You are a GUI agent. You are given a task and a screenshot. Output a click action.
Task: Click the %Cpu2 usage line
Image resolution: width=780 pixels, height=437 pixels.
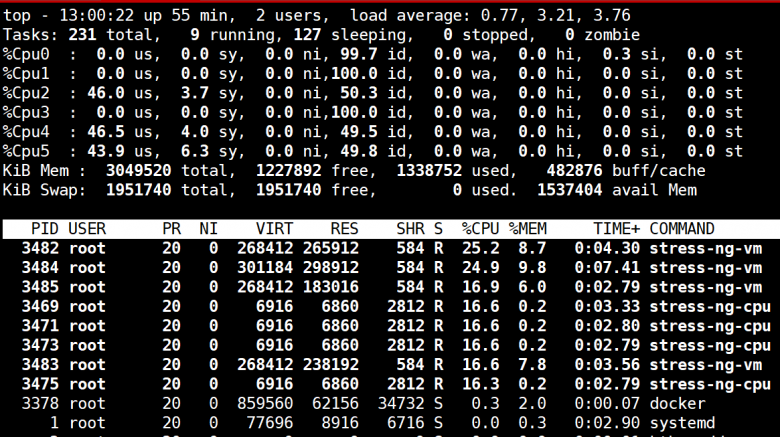click(x=373, y=93)
